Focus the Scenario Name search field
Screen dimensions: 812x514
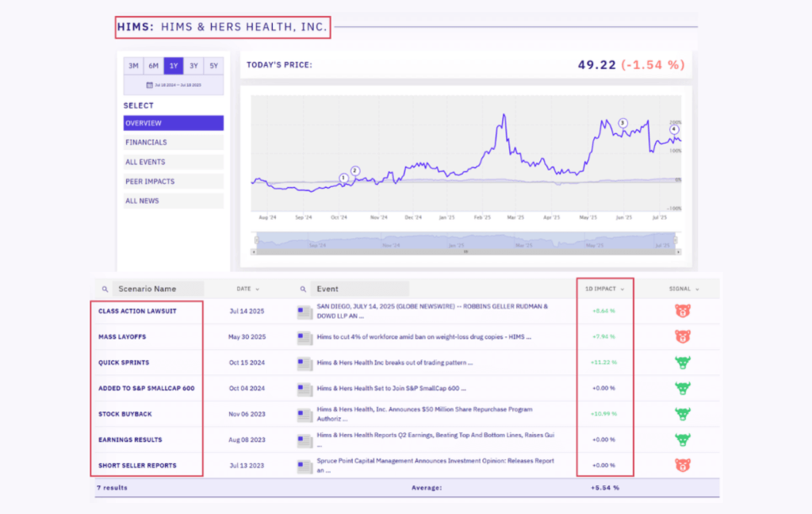pyautogui.click(x=159, y=289)
